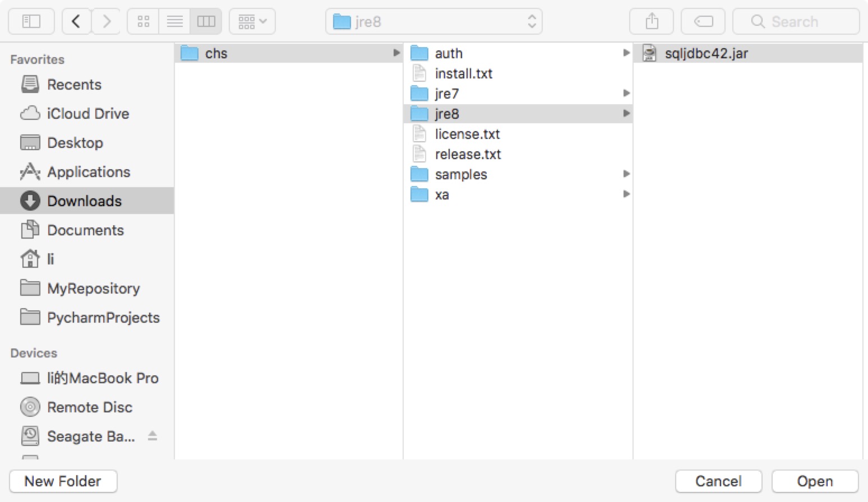The height and width of the screenshot is (502, 868).
Task: Open Recents in the sidebar
Action: tap(87, 85)
